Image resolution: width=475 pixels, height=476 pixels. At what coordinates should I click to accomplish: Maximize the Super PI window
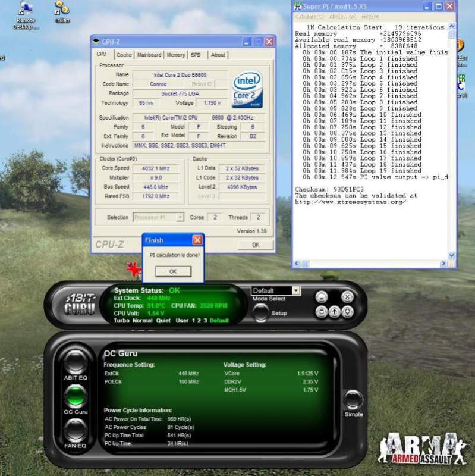(439, 6)
